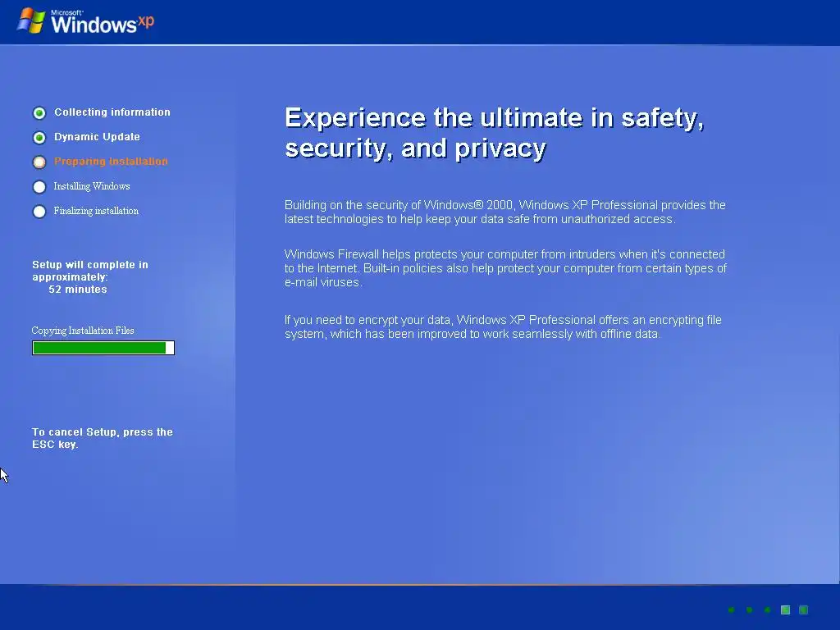The height and width of the screenshot is (630, 840).
Task: Click the Windows Firewall paragraph
Action: 505,268
